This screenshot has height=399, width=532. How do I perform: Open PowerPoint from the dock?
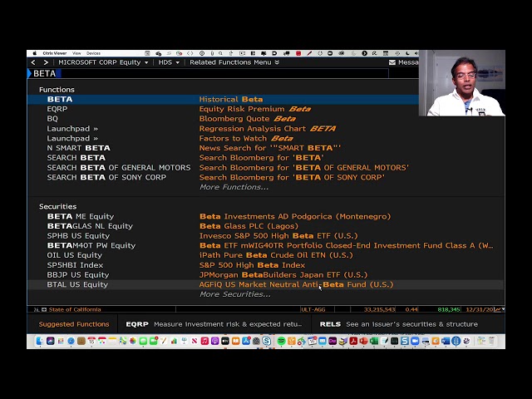(x=363, y=341)
